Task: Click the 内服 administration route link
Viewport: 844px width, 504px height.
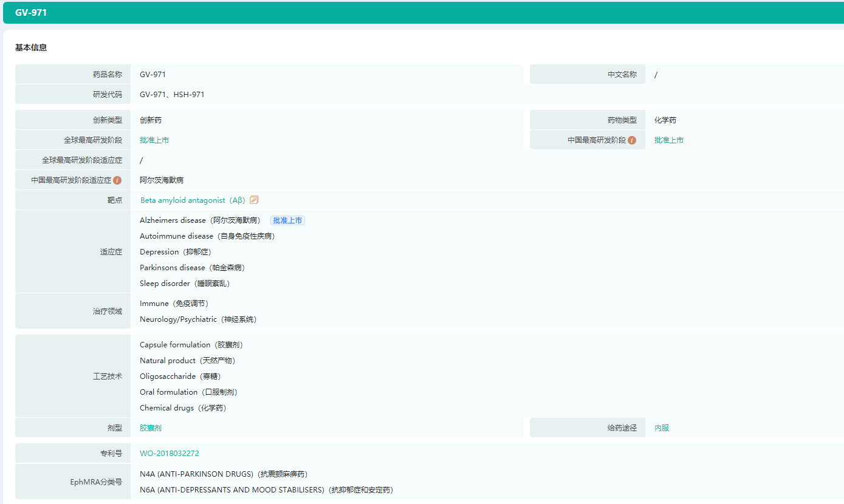Action: click(662, 428)
